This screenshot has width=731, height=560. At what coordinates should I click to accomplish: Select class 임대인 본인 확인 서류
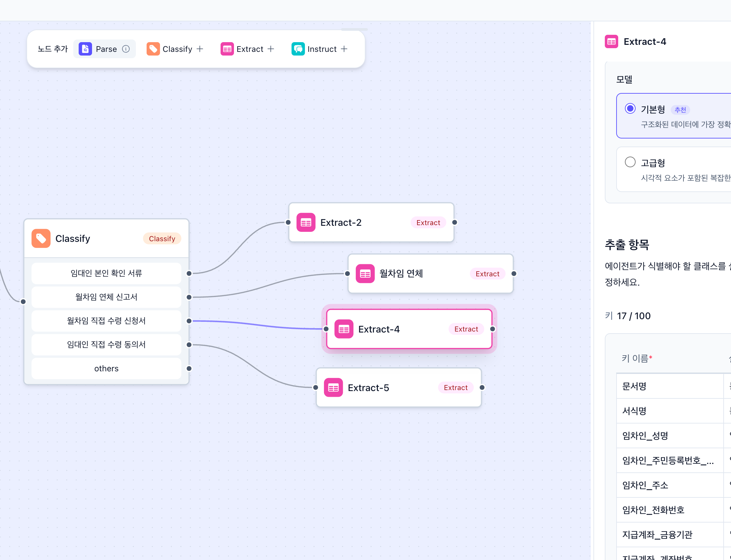[x=106, y=273]
